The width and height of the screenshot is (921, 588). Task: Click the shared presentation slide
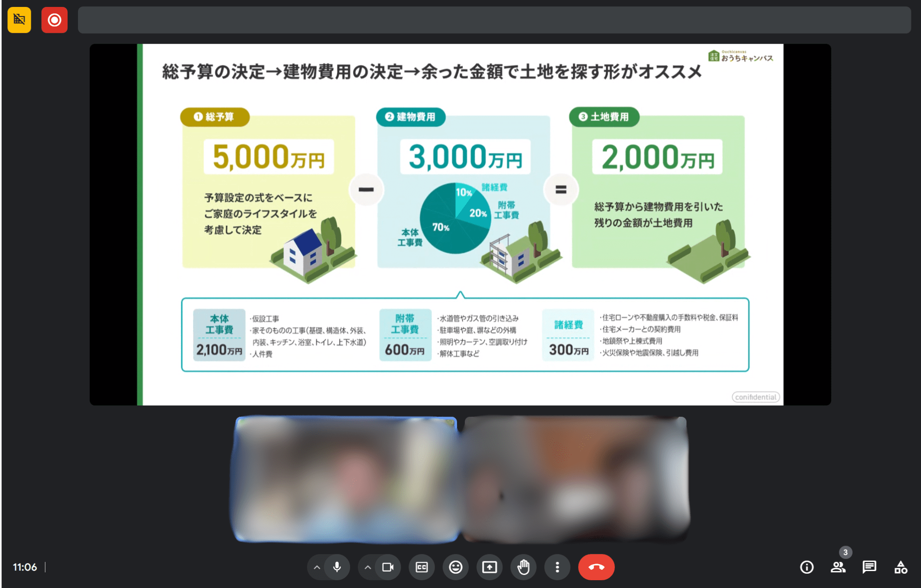coord(460,224)
